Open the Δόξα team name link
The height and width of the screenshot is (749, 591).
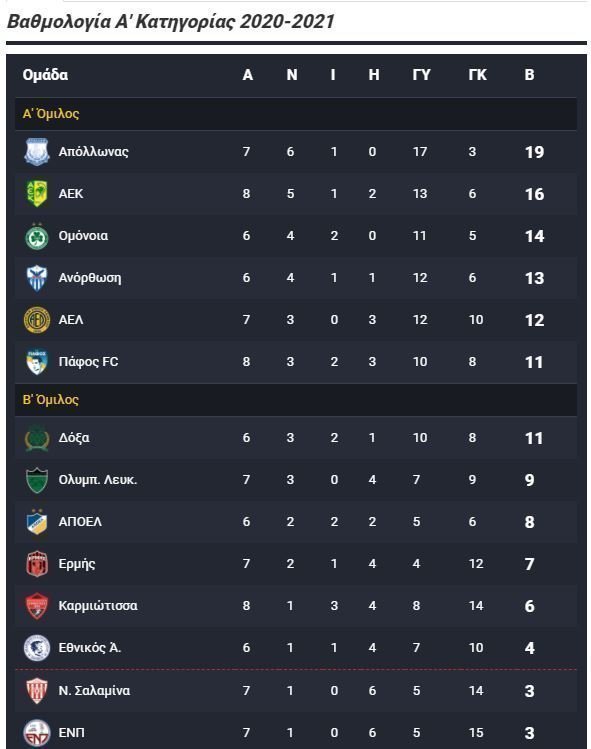74,438
